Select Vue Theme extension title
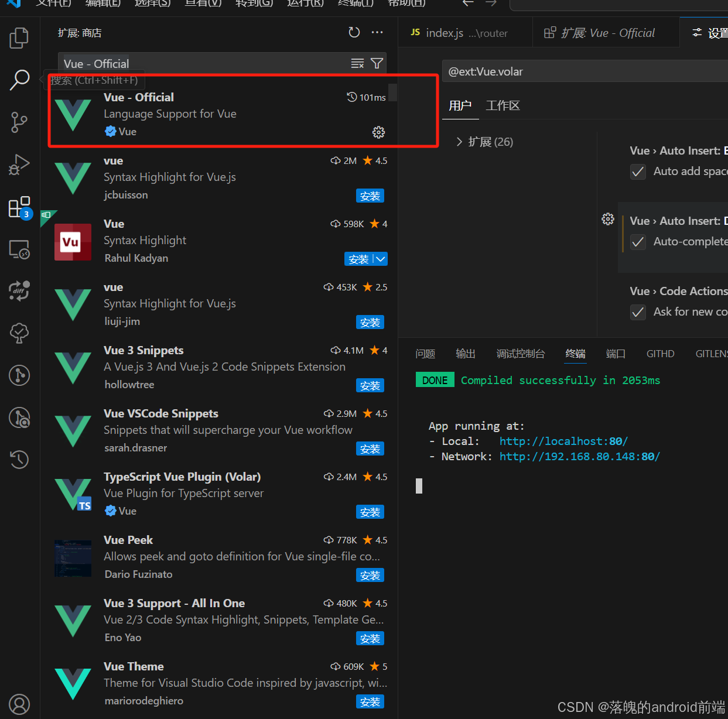728x719 pixels. [x=134, y=666]
